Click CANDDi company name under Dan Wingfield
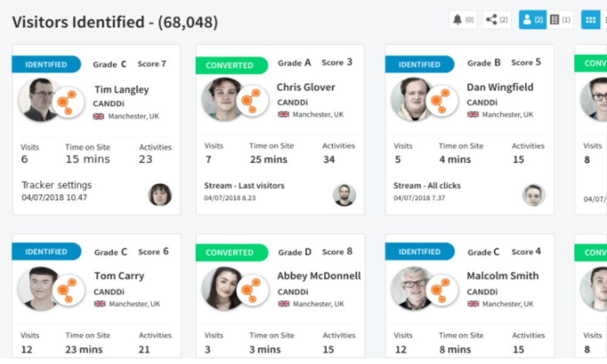Image resolution: width=607 pixels, height=364 pixels. (x=482, y=103)
